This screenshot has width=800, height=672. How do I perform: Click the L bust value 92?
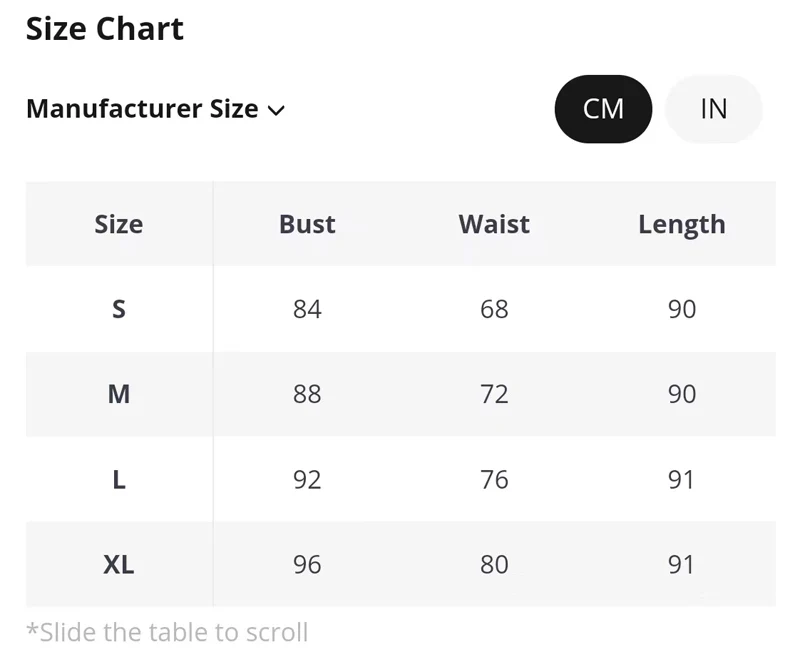[x=307, y=480]
